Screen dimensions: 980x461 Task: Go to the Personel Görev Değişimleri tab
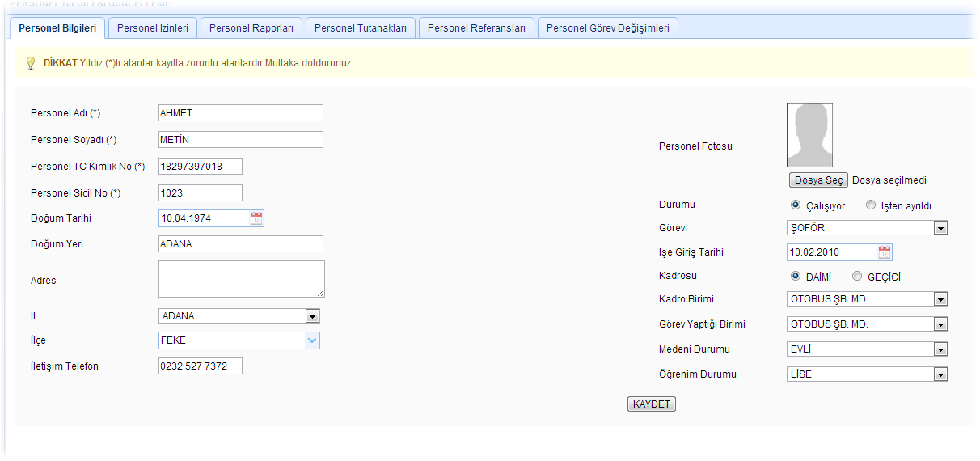point(607,28)
